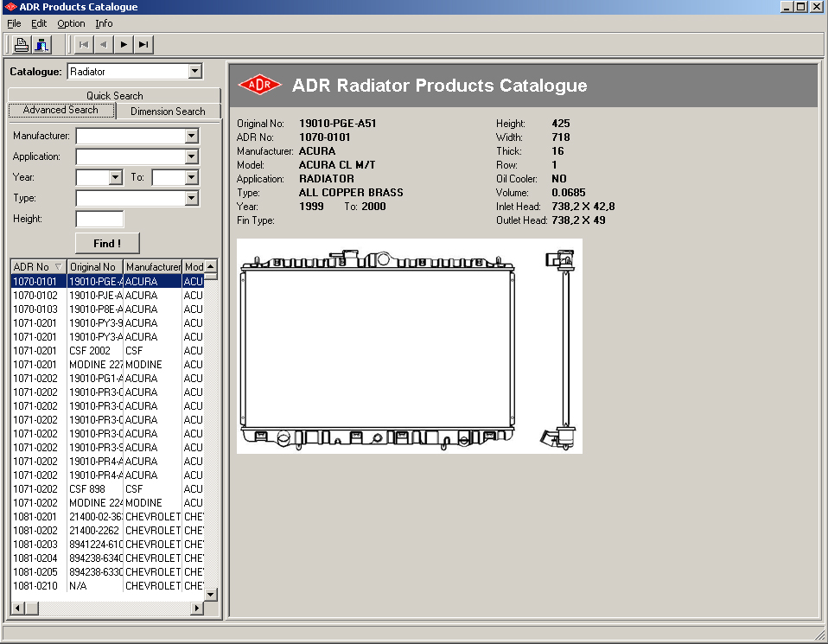Click the 19010-PG1 original number cell
This screenshot has width=828, height=644.
click(95, 379)
